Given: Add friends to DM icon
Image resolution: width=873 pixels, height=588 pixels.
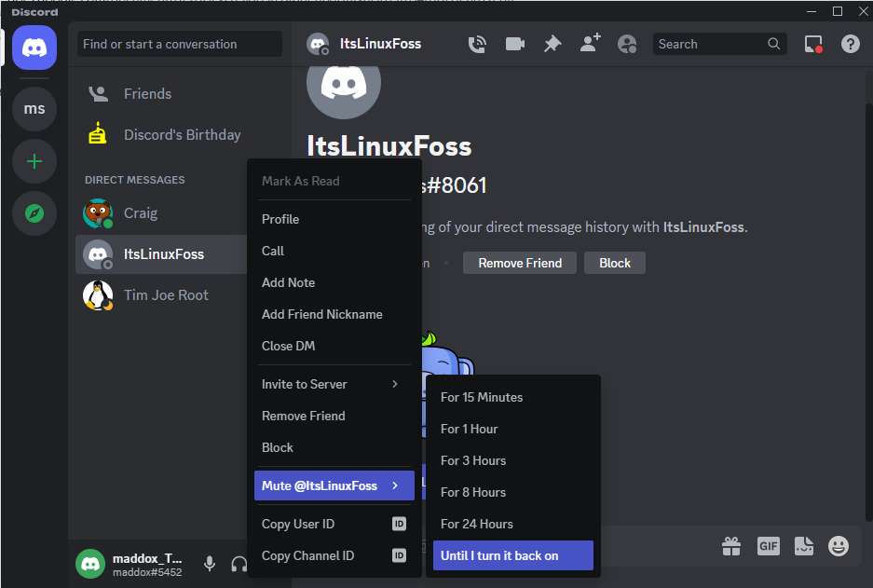Looking at the screenshot, I should [x=590, y=43].
